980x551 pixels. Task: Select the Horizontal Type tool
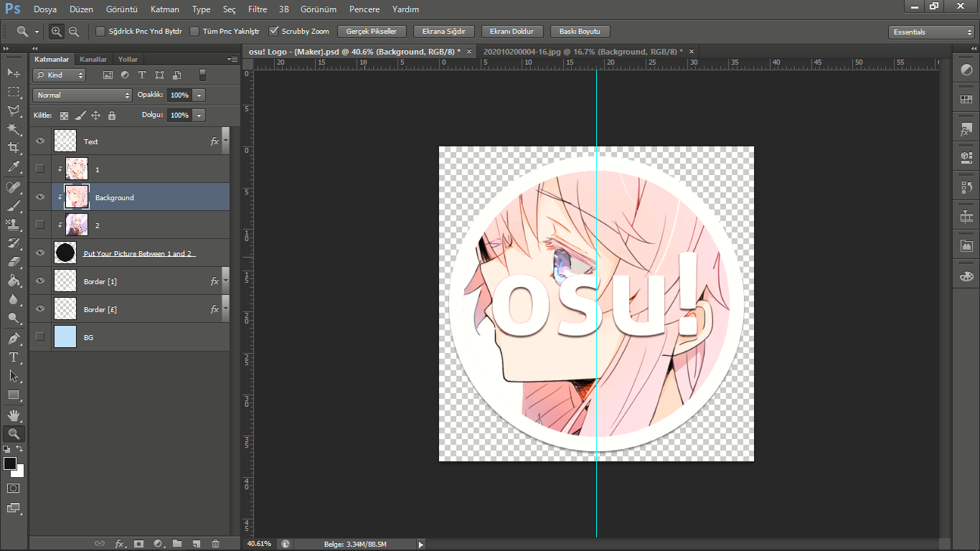tap(14, 357)
